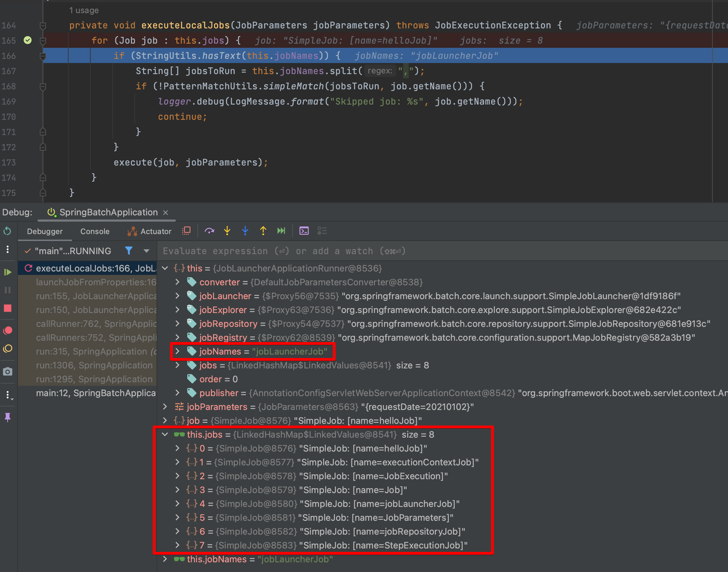Viewport: 728px width, 572px height.
Task: Click the red Stop debug icon
Action: pos(8,309)
